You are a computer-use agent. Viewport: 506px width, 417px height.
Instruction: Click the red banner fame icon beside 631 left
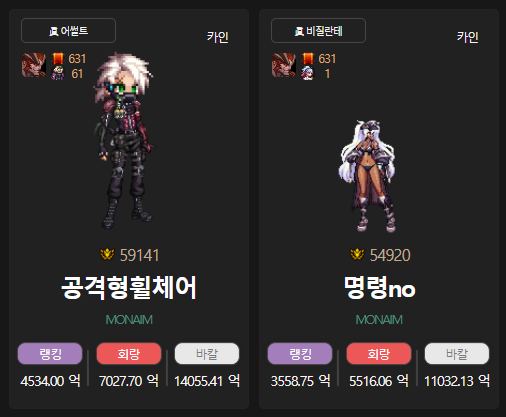58,59
